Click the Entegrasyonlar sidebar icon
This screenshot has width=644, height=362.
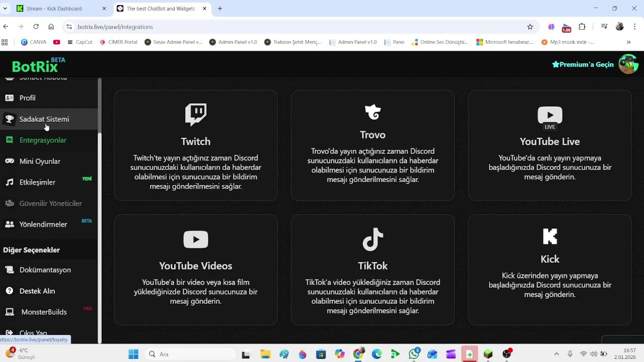[10, 140]
